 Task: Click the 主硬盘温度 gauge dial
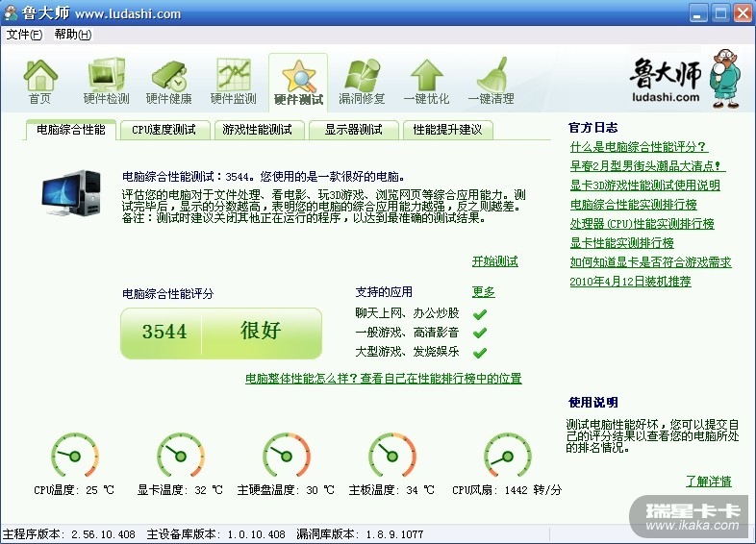point(286,456)
